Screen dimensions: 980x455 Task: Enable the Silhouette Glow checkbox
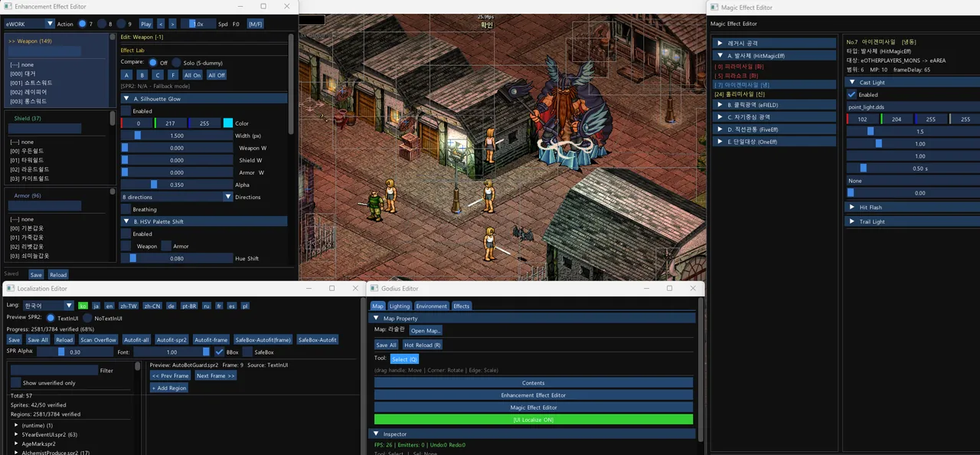(126, 111)
